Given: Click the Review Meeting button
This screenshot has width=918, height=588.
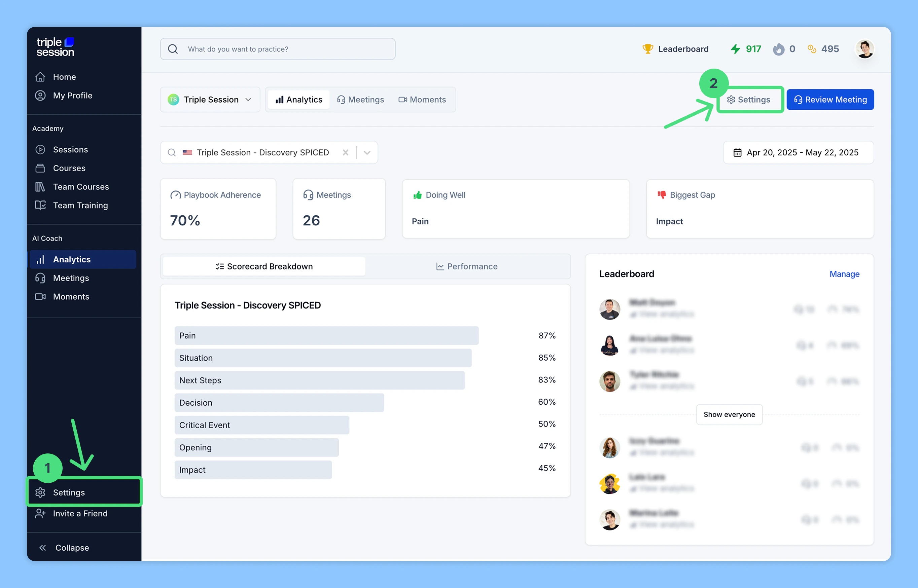Looking at the screenshot, I should [x=830, y=100].
